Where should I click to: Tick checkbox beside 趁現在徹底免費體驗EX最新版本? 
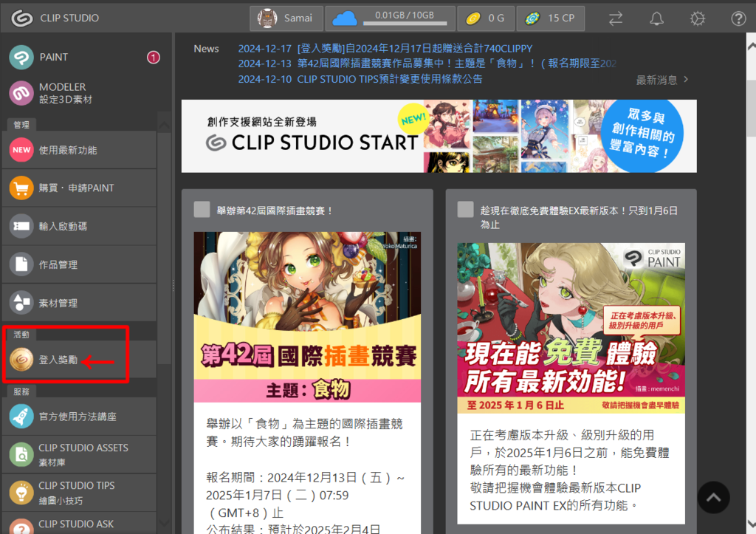[465, 210]
